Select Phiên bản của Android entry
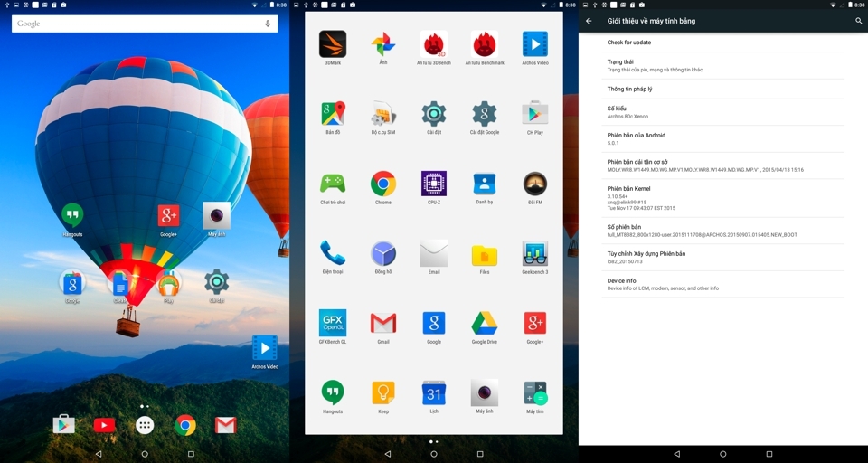Image resolution: width=868 pixels, height=463 pixels. pos(723,139)
